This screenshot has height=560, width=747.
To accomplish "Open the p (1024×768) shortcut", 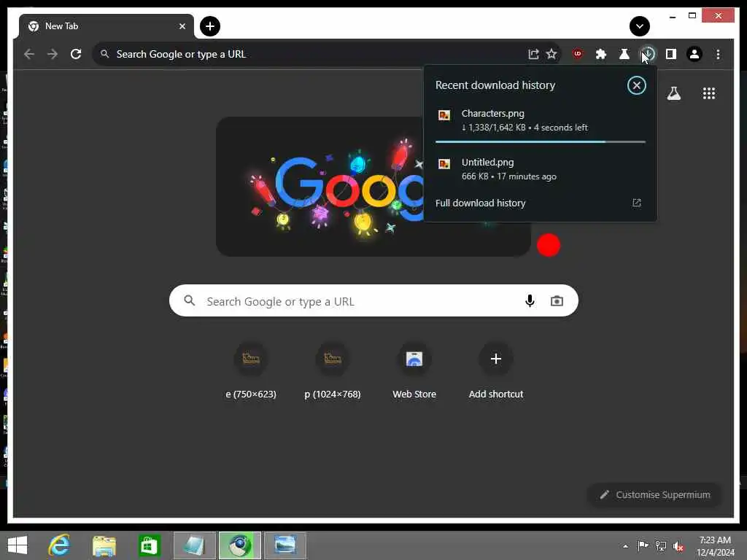I will pyautogui.click(x=333, y=371).
